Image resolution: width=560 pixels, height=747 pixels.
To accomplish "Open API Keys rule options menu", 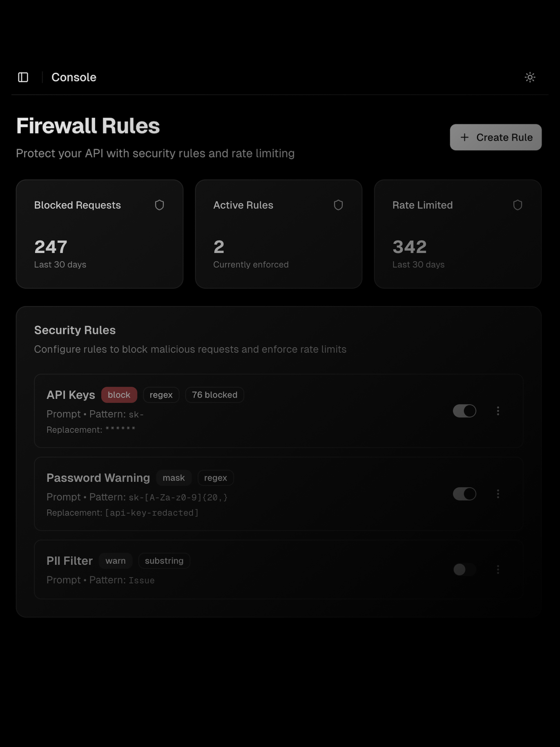I will coord(498,411).
